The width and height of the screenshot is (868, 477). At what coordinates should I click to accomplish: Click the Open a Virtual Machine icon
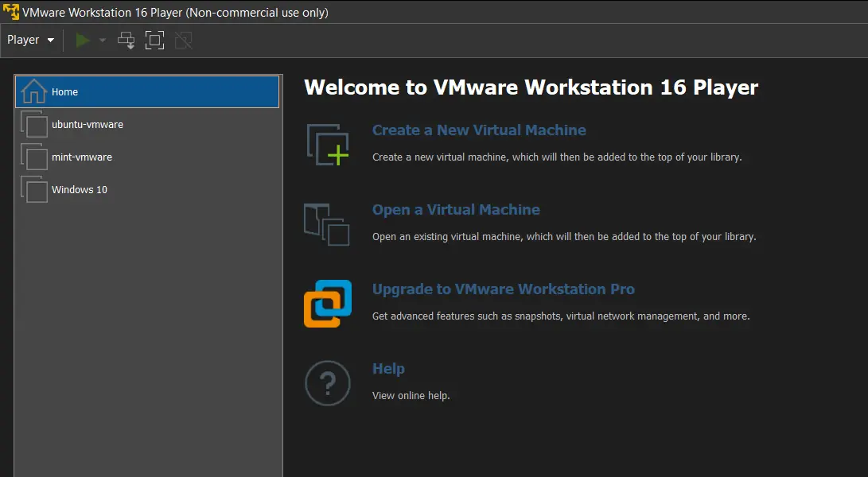(x=327, y=224)
